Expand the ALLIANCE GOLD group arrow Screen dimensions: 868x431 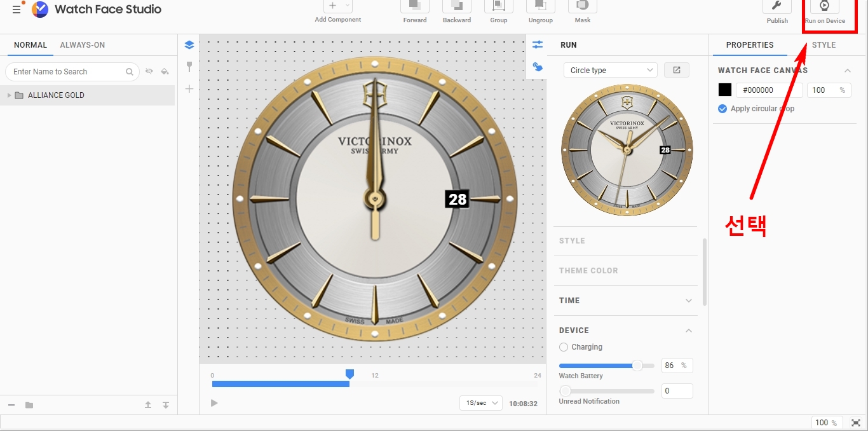(9, 95)
